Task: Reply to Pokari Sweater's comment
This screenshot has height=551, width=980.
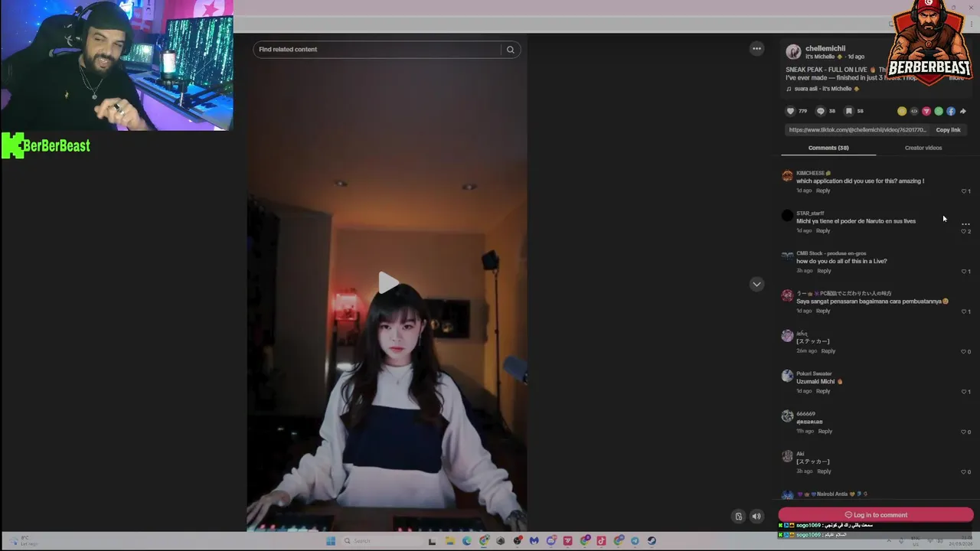Action: [823, 391]
